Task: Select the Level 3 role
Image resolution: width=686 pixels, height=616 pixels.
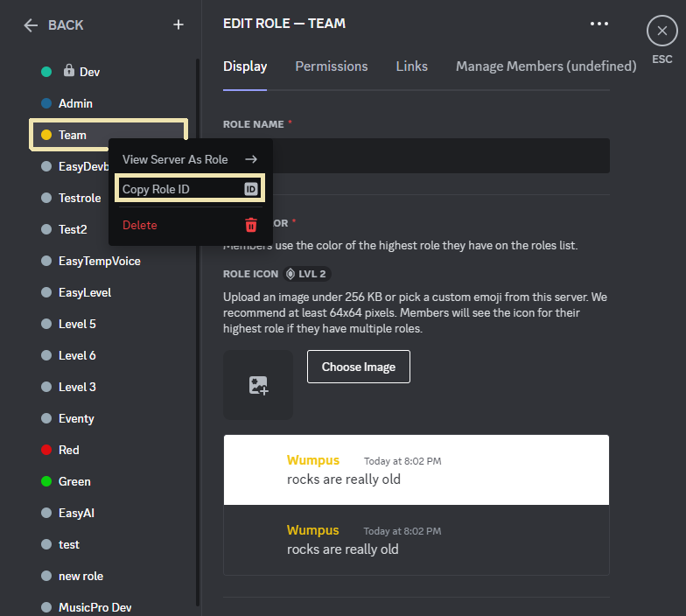Action: pos(108,387)
